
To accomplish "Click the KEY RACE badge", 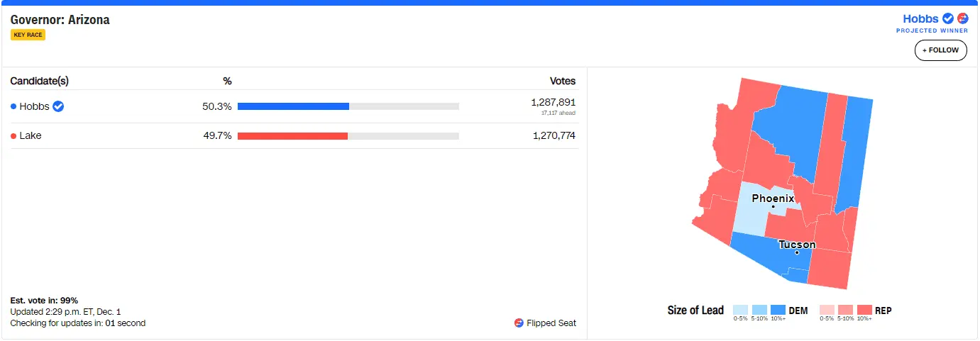I will pos(28,35).
